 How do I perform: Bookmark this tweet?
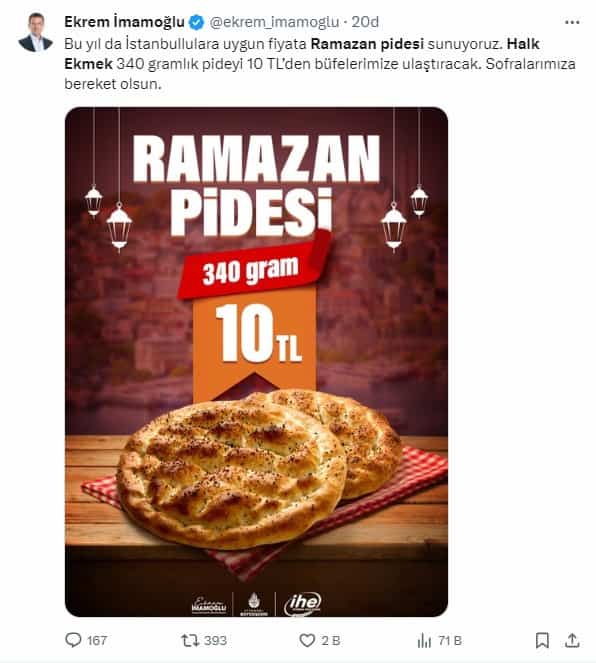pos(542,640)
